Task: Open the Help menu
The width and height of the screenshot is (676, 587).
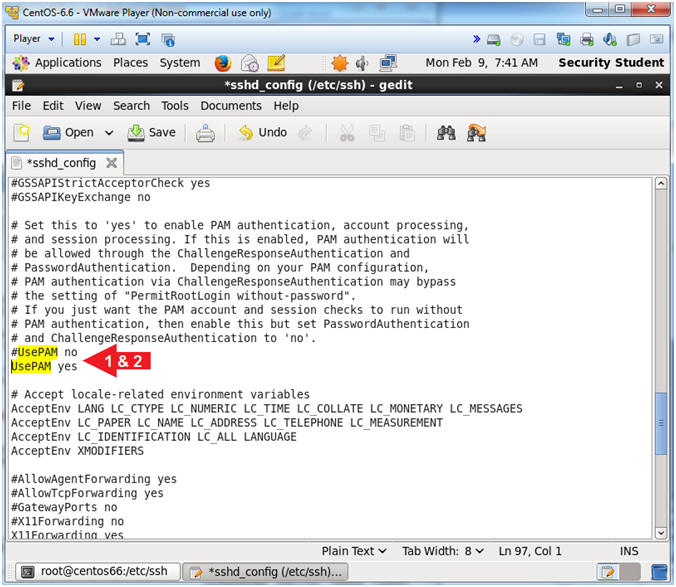Action: [x=286, y=106]
